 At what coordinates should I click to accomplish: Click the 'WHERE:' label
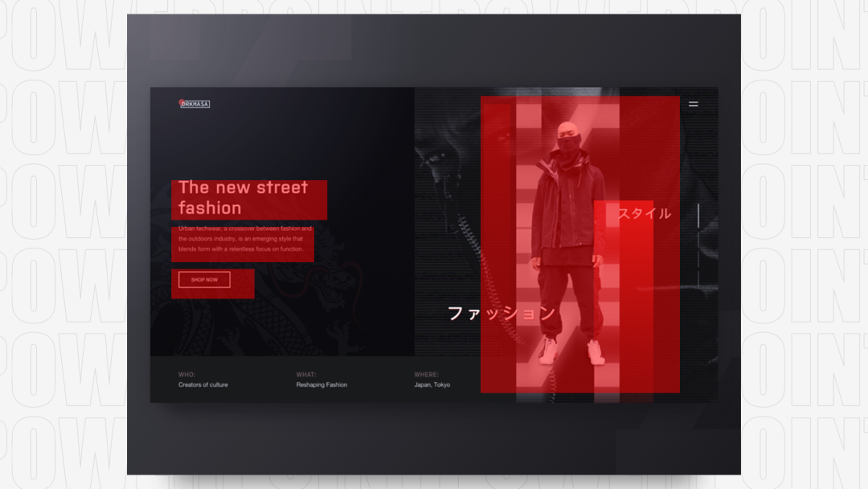click(x=426, y=374)
